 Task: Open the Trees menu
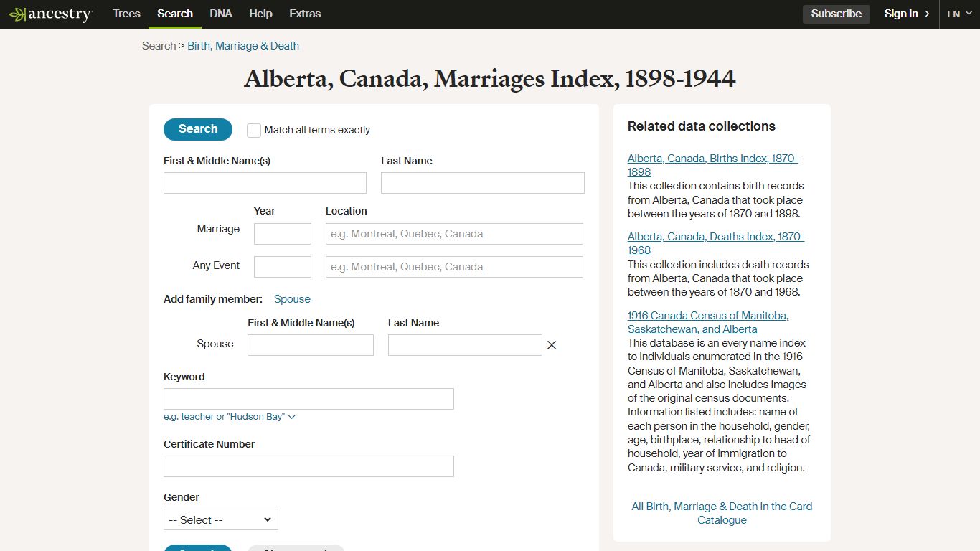126,14
